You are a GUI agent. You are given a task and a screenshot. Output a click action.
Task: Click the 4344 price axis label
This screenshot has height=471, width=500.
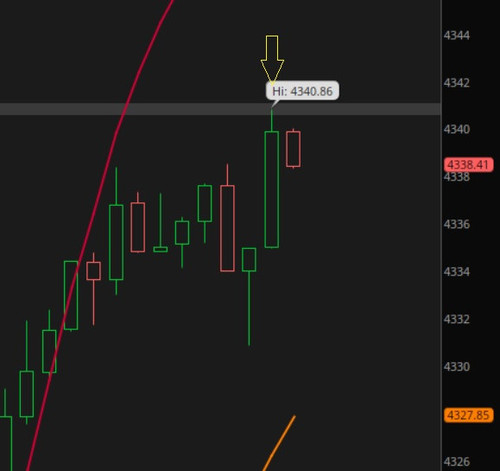coord(457,35)
